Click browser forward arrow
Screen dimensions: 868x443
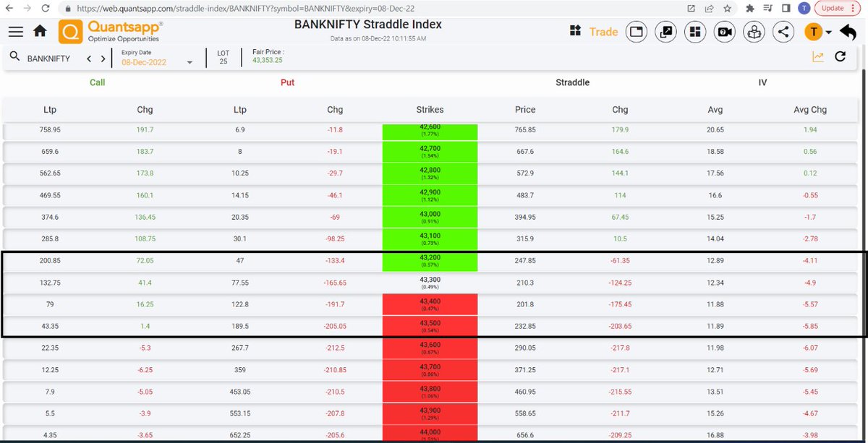[x=27, y=8]
